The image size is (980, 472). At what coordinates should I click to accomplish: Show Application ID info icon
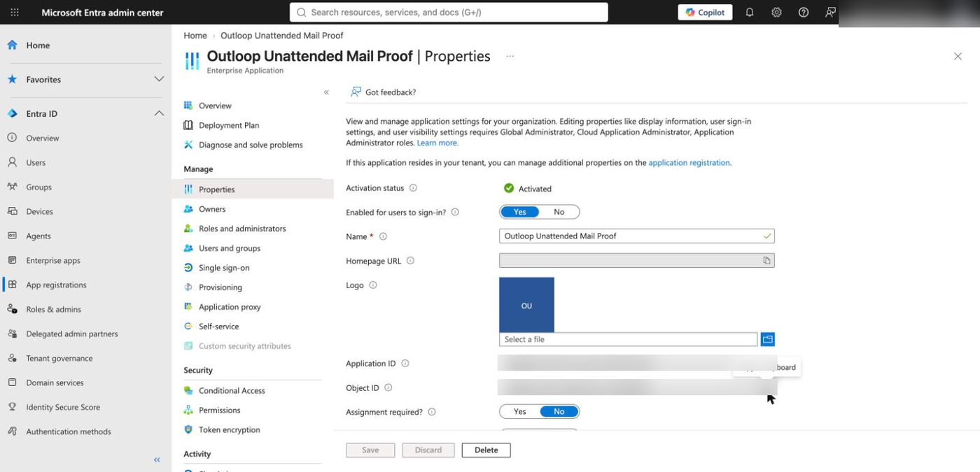[405, 364]
